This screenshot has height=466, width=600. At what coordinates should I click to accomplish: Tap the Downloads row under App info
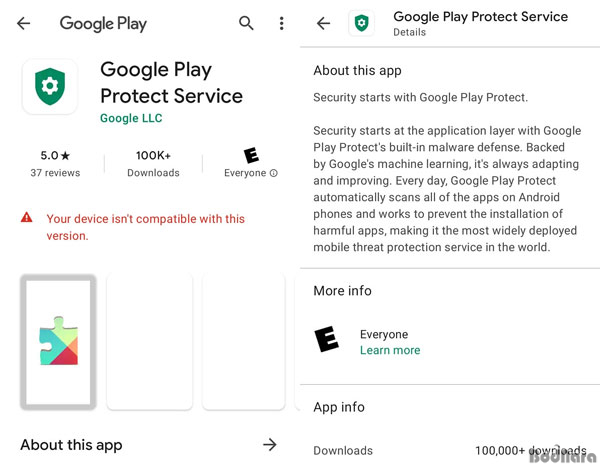click(x=450, y=451)
